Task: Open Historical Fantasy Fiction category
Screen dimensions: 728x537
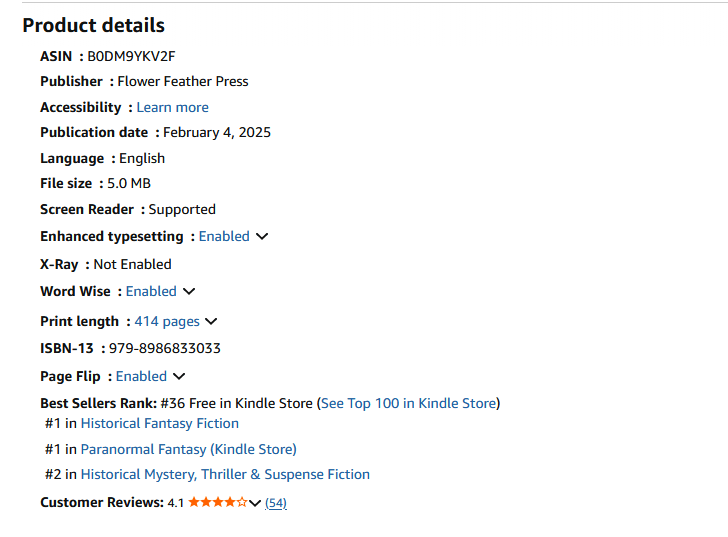Action: pos(160,423)
